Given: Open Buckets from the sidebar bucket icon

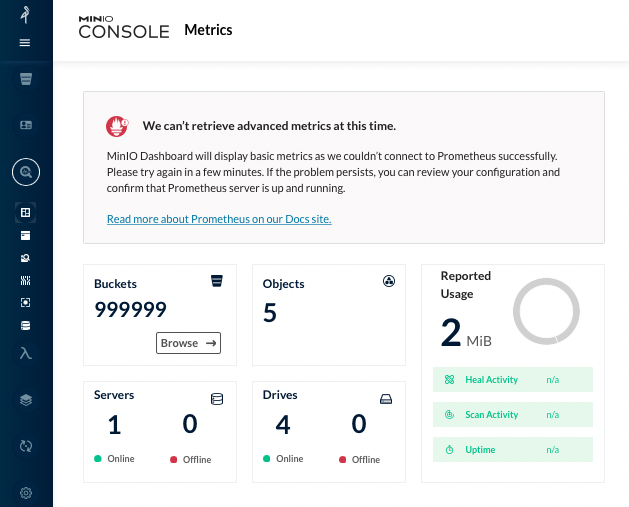Looking at the screenshot, I should pyautogui.click(x=26, y=79).
